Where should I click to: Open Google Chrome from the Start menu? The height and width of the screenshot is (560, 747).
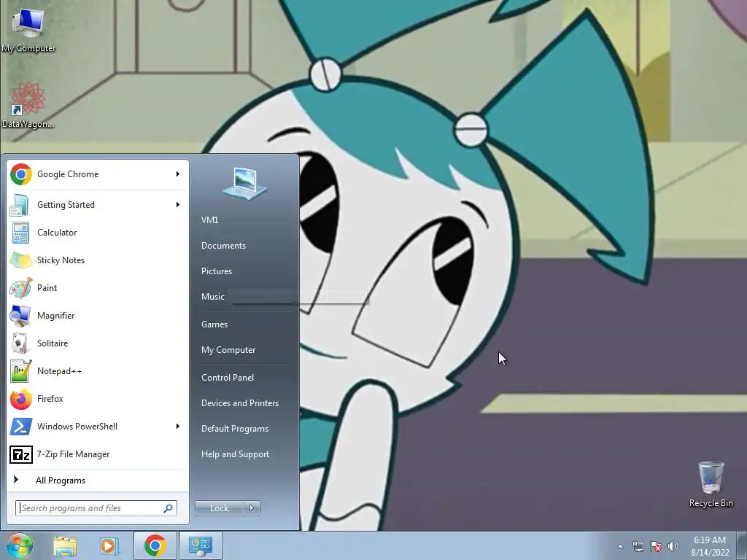tap(98, 174)
